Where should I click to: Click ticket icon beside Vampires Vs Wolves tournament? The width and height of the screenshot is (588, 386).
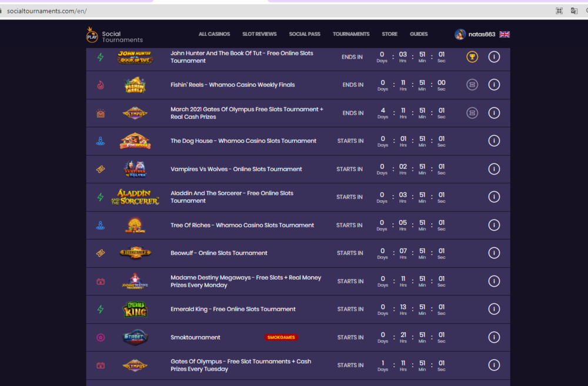point(101,169)
